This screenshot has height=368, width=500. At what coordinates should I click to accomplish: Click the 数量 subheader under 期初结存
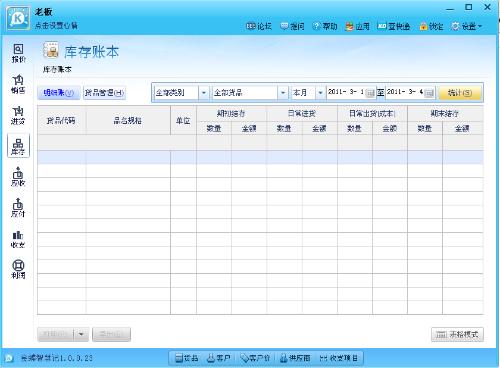(214, 128)
